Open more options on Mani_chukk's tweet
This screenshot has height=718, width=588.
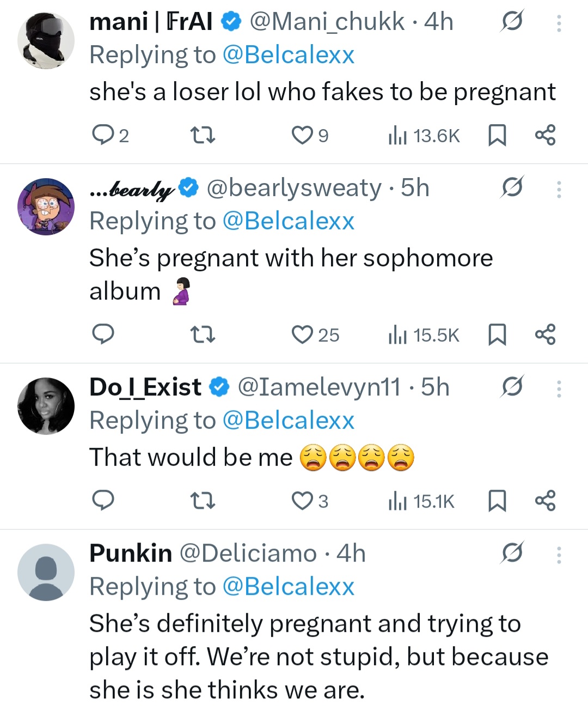click(559, 23)
